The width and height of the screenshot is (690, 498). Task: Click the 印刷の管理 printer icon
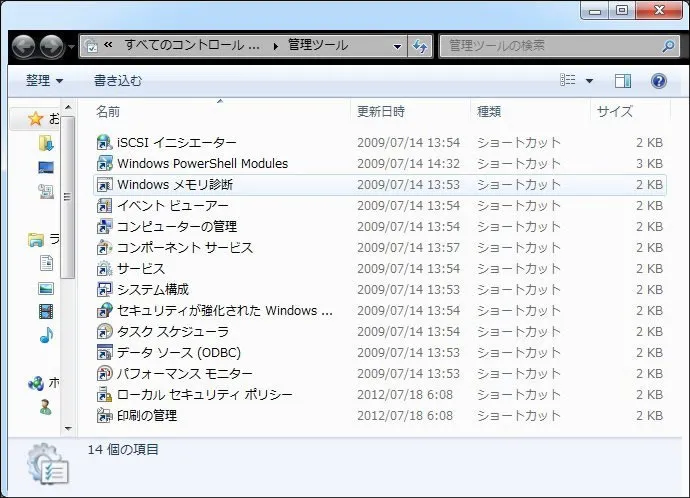pos(104,415)
